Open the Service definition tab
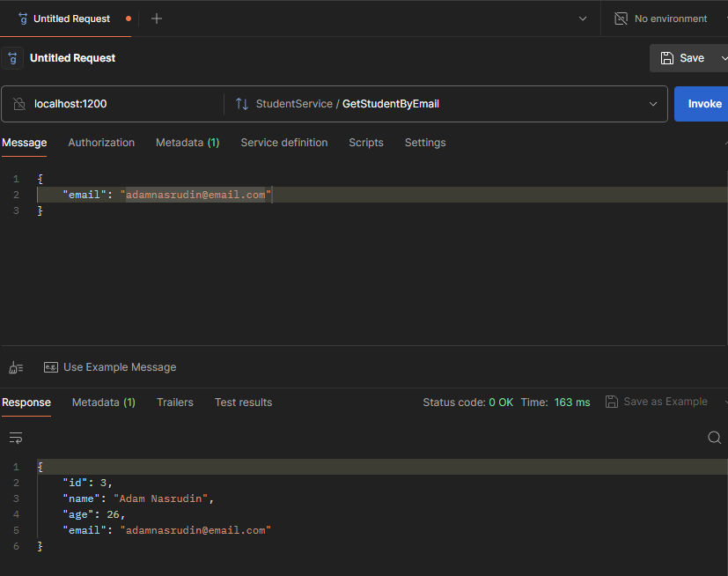Viewport: 728px width, 576px height. (284, 143)
